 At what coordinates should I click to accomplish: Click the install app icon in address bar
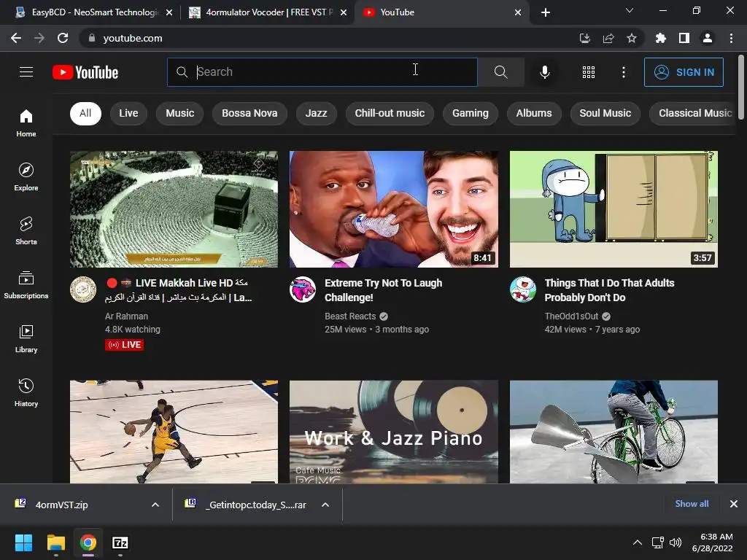tap(584, 38)
